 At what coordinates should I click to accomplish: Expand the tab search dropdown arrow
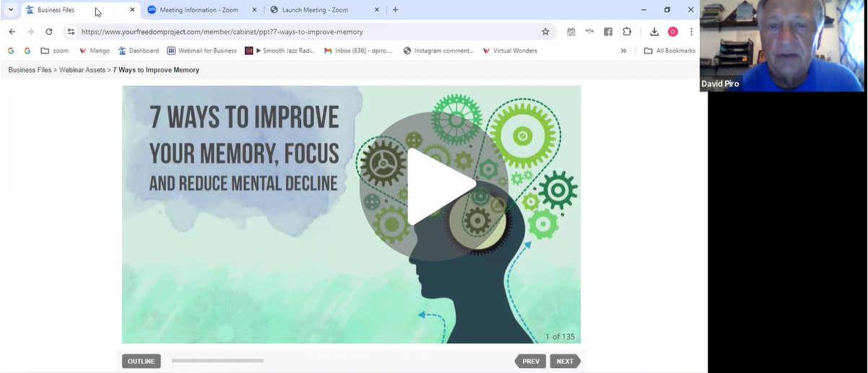pos(10,10)
